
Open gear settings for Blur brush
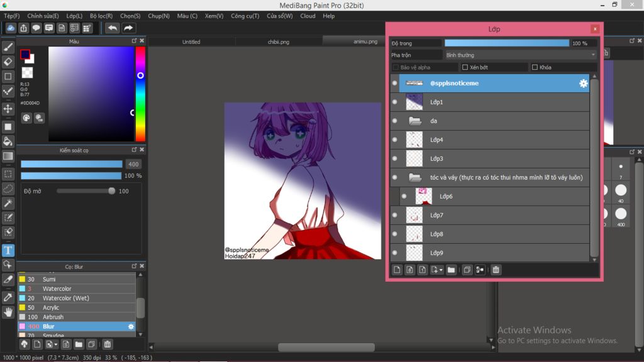click(x=131, y=327)
